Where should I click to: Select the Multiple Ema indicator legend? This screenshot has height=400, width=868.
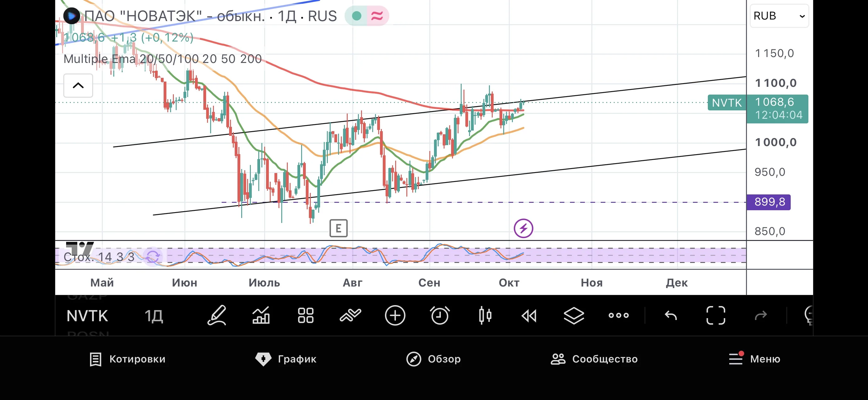click(162, 59)
